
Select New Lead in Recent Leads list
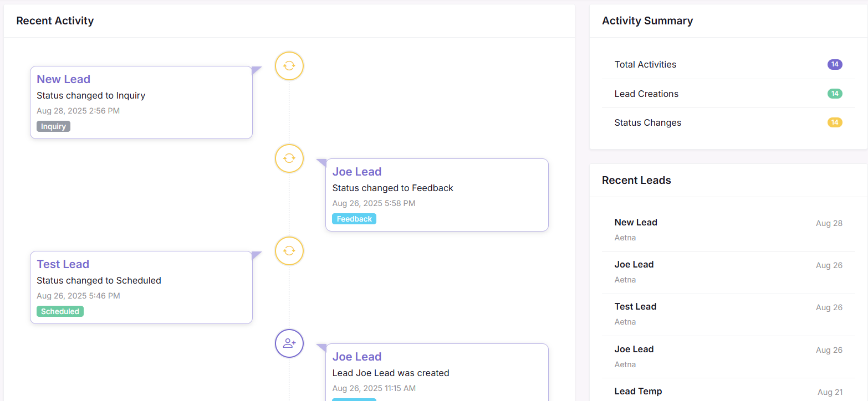click(636, 222)
